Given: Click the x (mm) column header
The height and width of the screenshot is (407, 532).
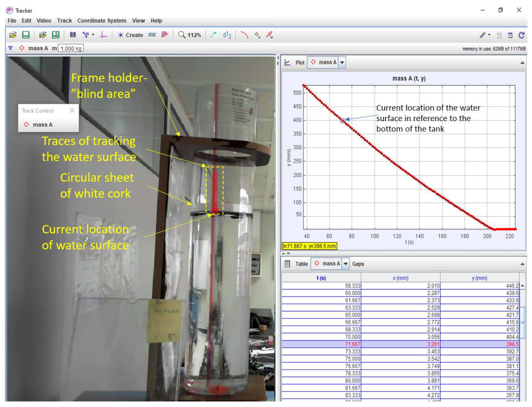Looking at the screenshot, I should [400, 278].
